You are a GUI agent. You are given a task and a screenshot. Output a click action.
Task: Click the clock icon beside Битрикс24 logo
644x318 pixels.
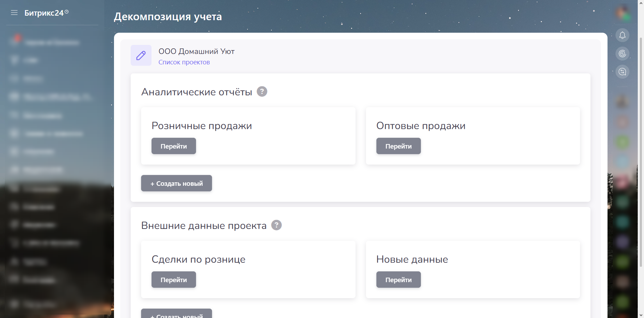tap(67, 12)
